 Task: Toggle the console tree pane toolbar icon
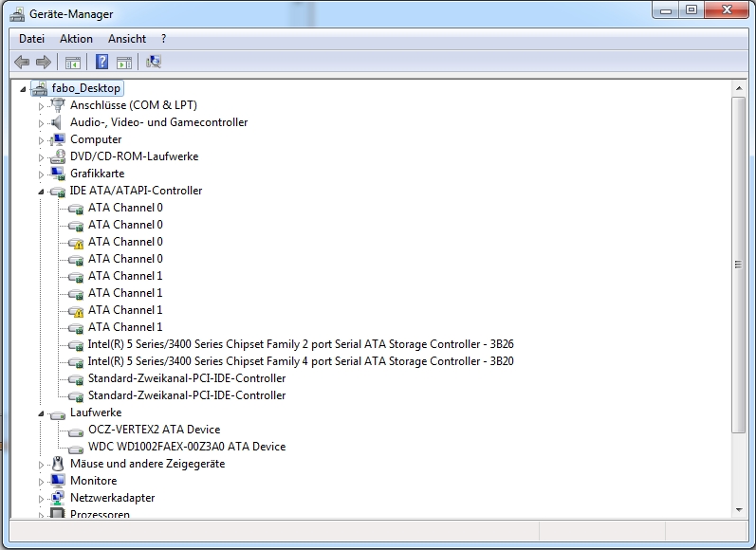tap(73, 63)
